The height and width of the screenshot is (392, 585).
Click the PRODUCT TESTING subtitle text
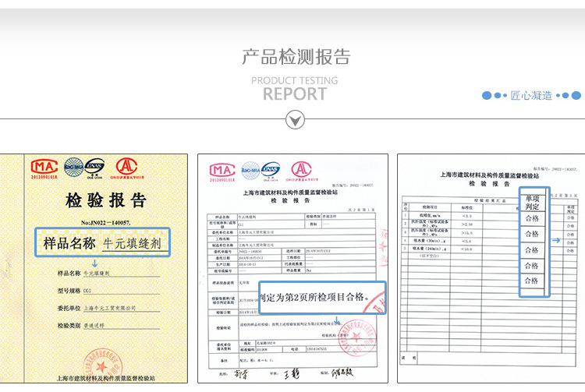tap(294, 80)
